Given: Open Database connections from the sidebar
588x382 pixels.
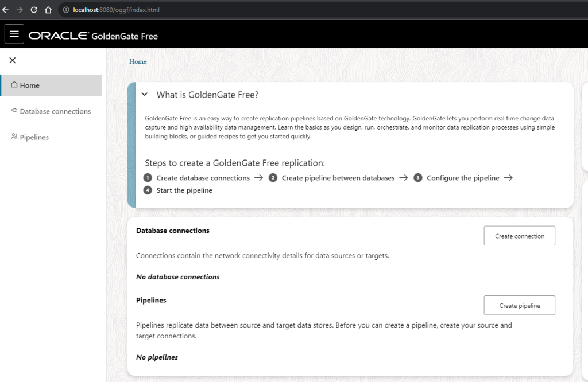Looking at the screenshot, I should [55, 111].
